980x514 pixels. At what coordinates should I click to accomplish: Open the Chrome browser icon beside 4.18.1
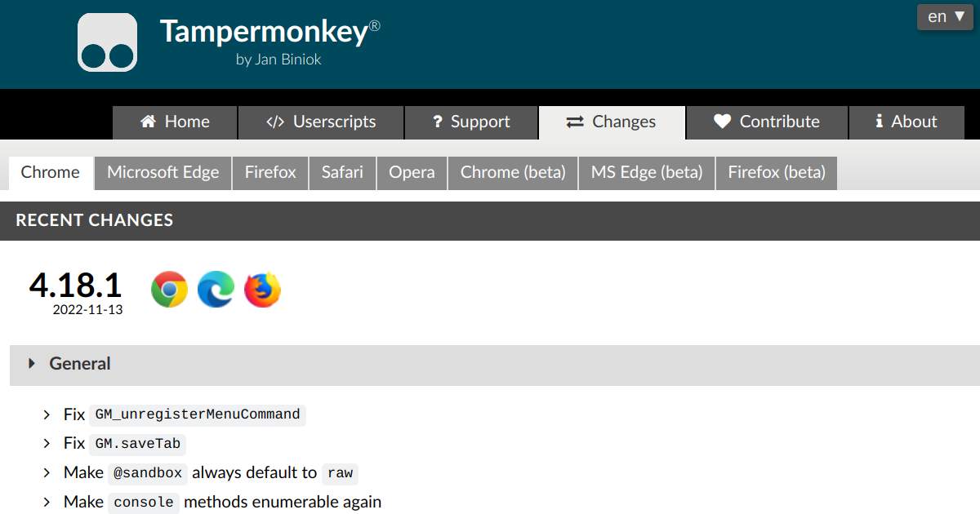168,289
